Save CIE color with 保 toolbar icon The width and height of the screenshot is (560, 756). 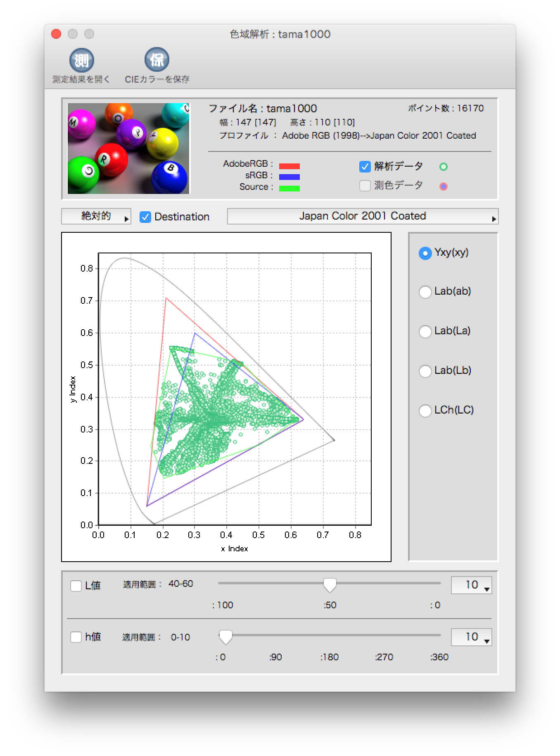(x=157, y=60)
